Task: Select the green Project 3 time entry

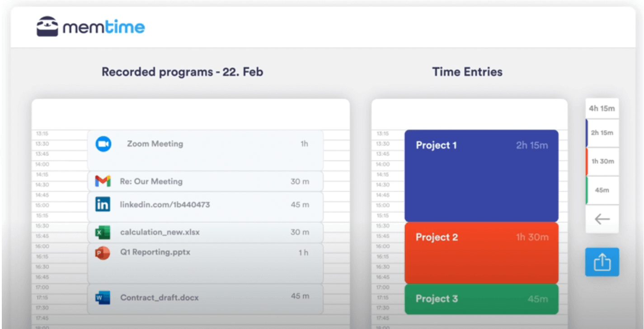Action: [481, 299]
